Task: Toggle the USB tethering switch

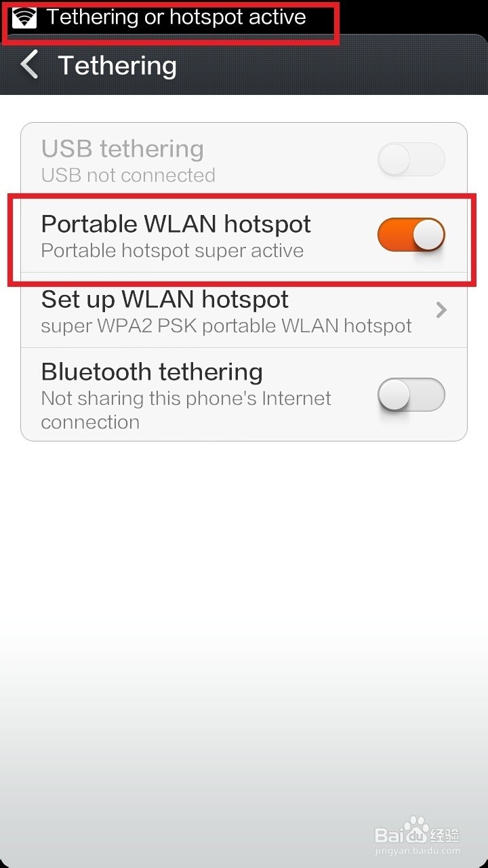Action: click(411, 160)
